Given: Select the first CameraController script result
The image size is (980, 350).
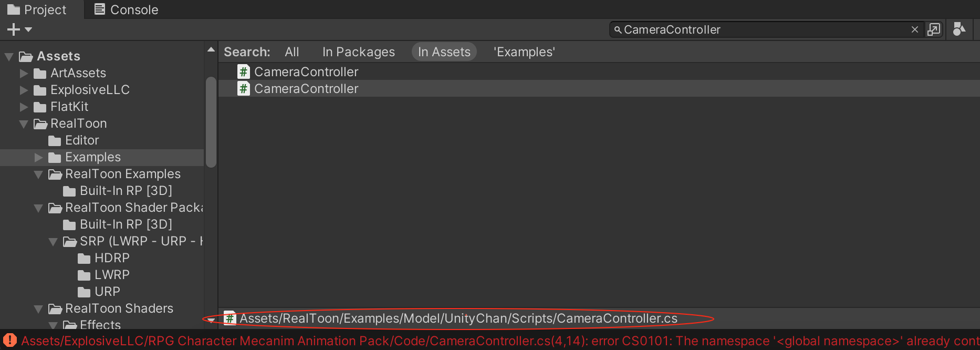Looking at the screenshot, I should pyautogui.click(x=306, y=72).
